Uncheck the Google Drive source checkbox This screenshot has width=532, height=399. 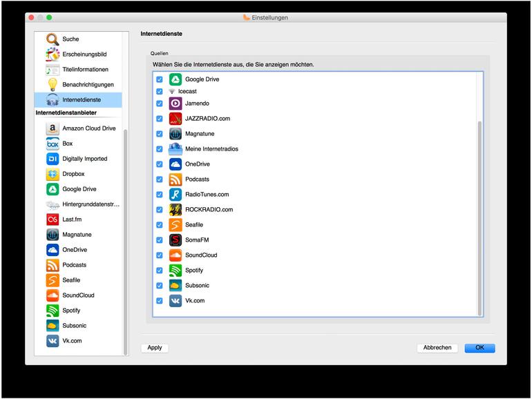click(160, 79)
